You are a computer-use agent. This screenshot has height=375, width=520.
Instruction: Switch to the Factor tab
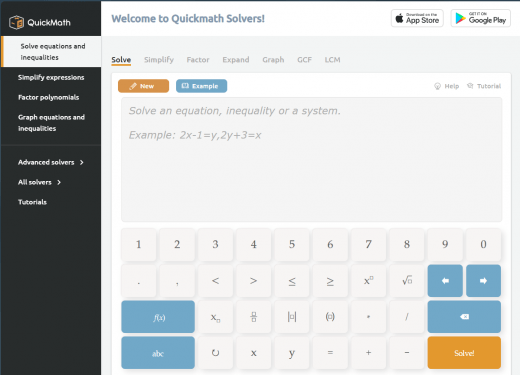coord(198,60)
